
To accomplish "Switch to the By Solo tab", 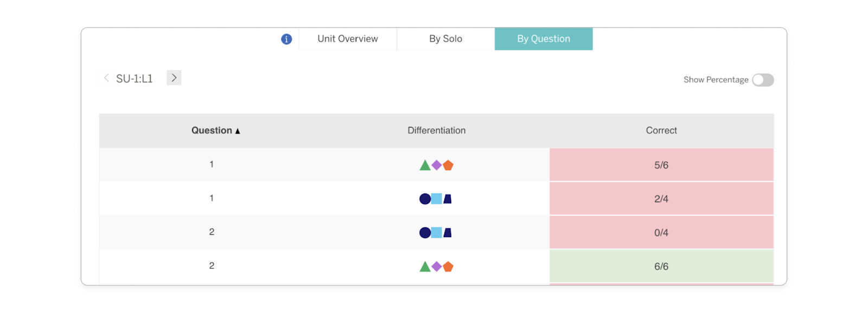I will (445, 39).
